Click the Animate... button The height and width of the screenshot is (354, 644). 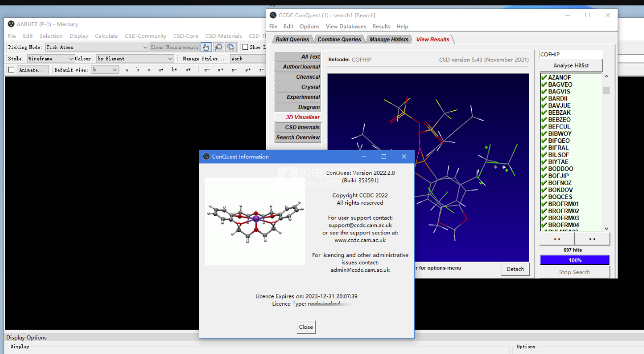[32, 70]
